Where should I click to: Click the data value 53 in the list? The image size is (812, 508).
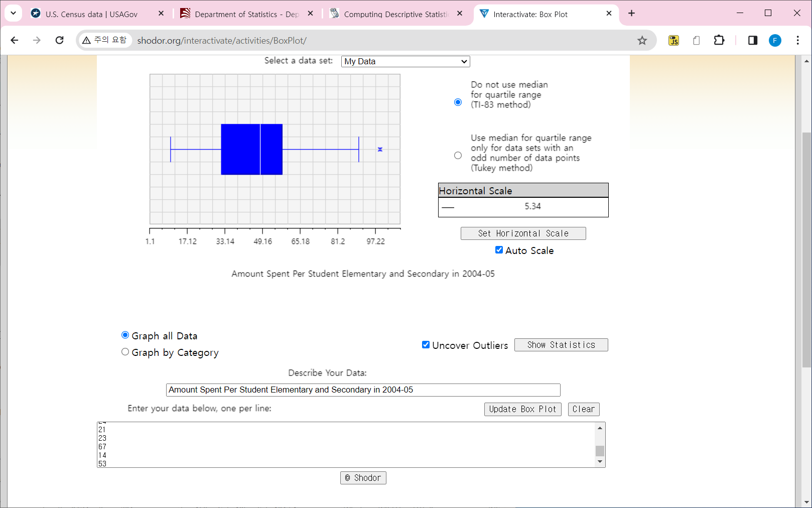102,464
